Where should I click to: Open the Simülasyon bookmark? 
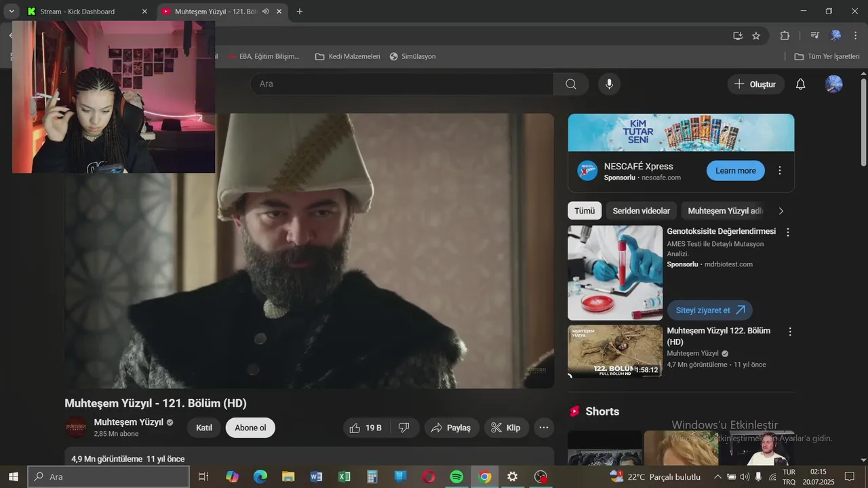(413, 56)
